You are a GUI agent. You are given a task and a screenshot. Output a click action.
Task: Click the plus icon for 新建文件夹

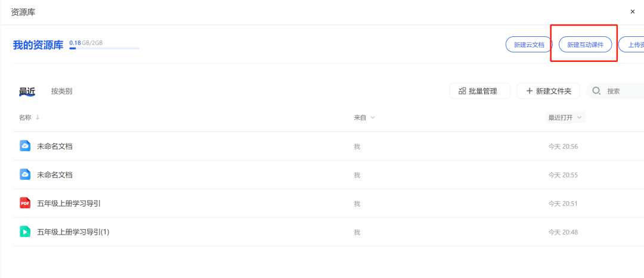pyautogui.click(x=529, y=91)
